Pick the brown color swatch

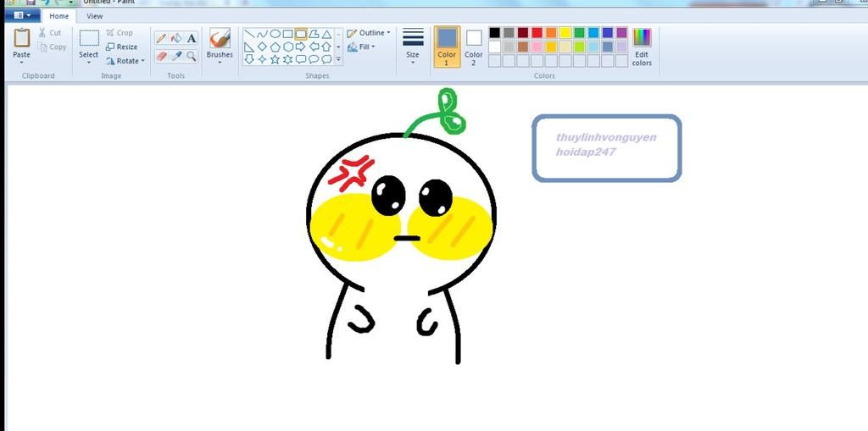click(523, 47)
